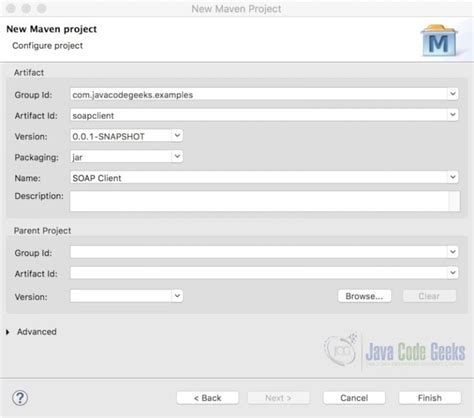
Task: Click the Browse... button
Action: (x=364, y=296)
